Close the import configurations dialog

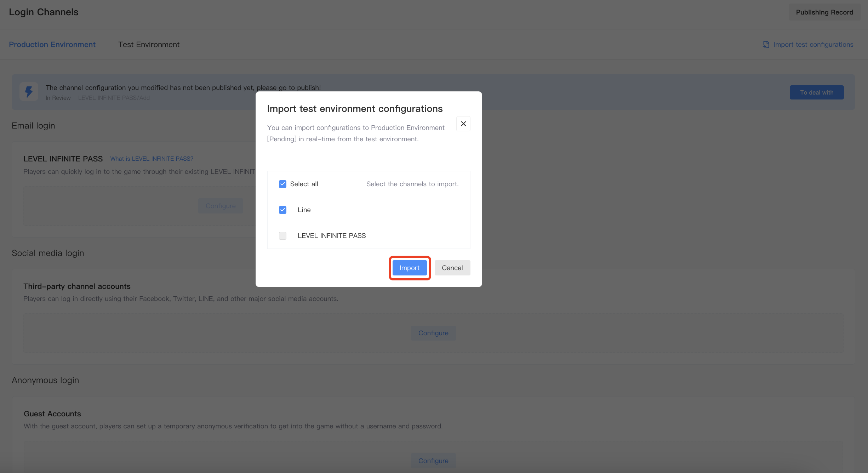463,123
